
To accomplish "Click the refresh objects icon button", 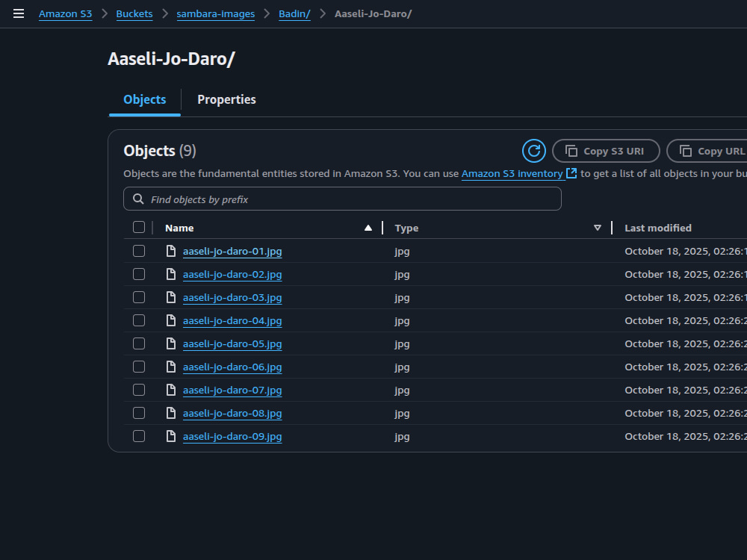I will coord(533,151).
